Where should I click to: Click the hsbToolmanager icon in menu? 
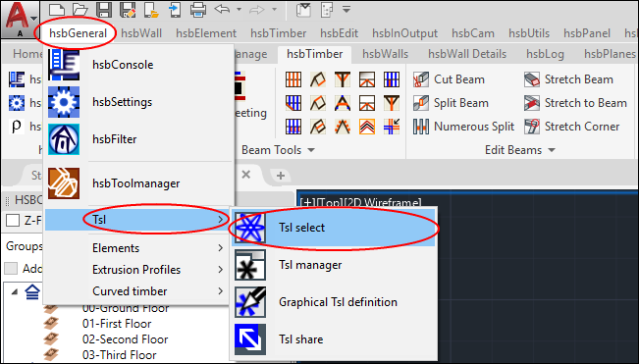point(64,183)
